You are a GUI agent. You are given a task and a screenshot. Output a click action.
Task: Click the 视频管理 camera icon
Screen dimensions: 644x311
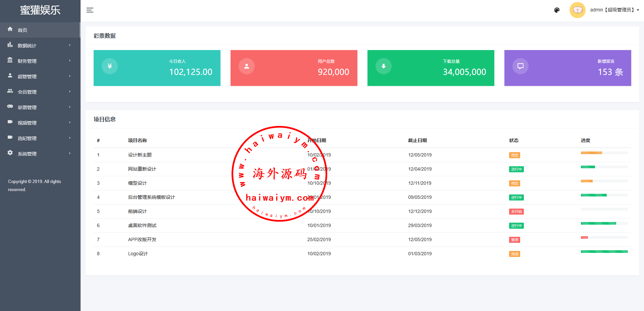(10, 122)
